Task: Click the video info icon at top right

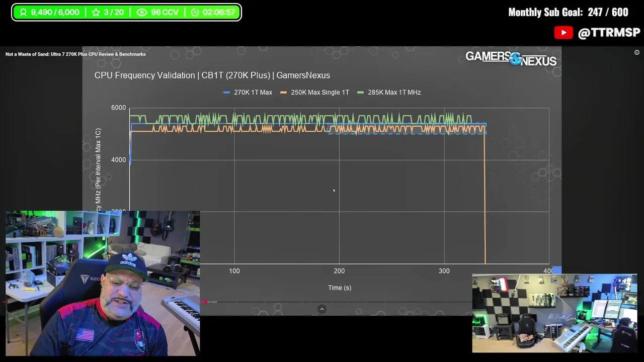Action: click(x=637, y=52)
